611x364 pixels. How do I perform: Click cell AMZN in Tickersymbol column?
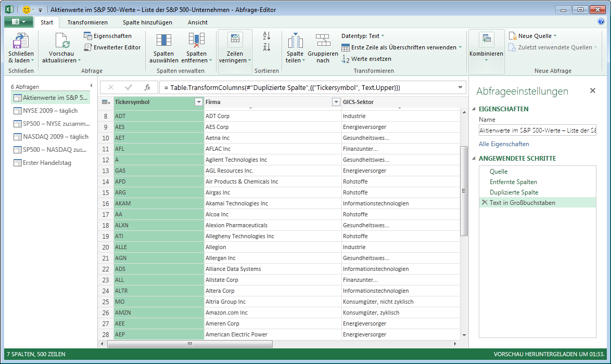[159, 313]
